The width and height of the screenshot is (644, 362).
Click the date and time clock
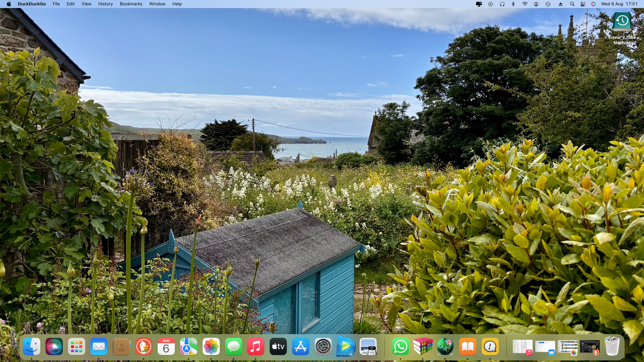[619, 4]
